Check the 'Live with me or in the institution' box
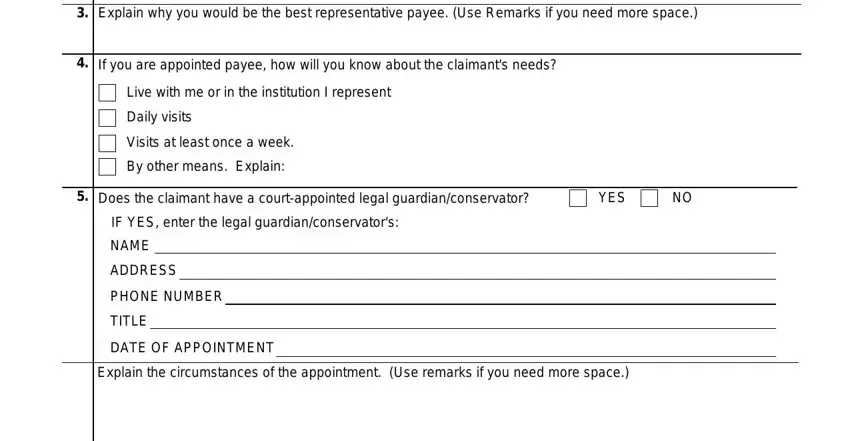This screenshot has height=441, width=850. point(107,93)
